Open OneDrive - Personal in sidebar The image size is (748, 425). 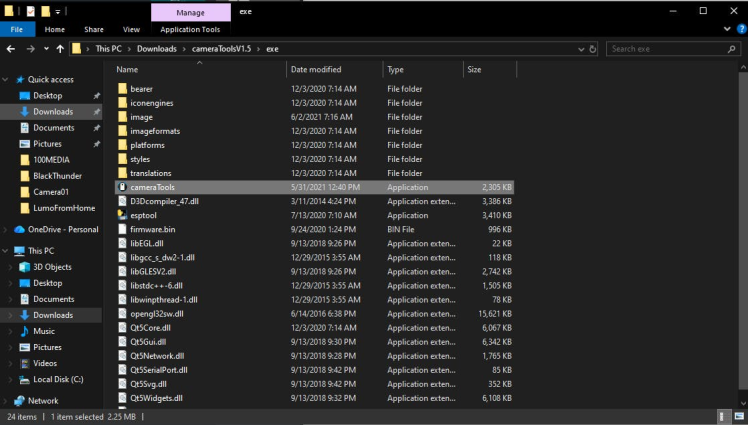coord(62,229)
